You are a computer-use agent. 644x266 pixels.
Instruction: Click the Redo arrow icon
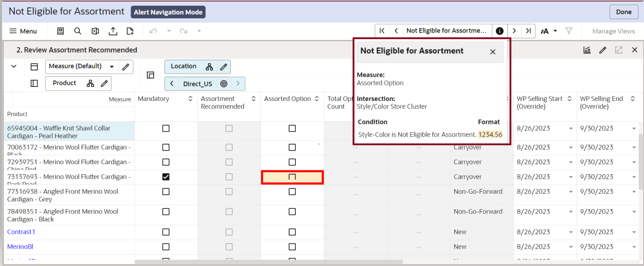183,31
